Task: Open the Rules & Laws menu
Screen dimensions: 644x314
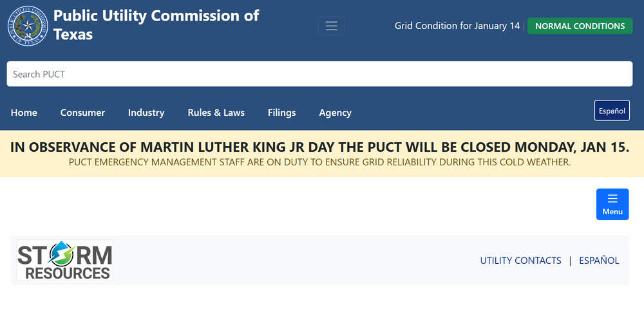Action: [216, 113]
